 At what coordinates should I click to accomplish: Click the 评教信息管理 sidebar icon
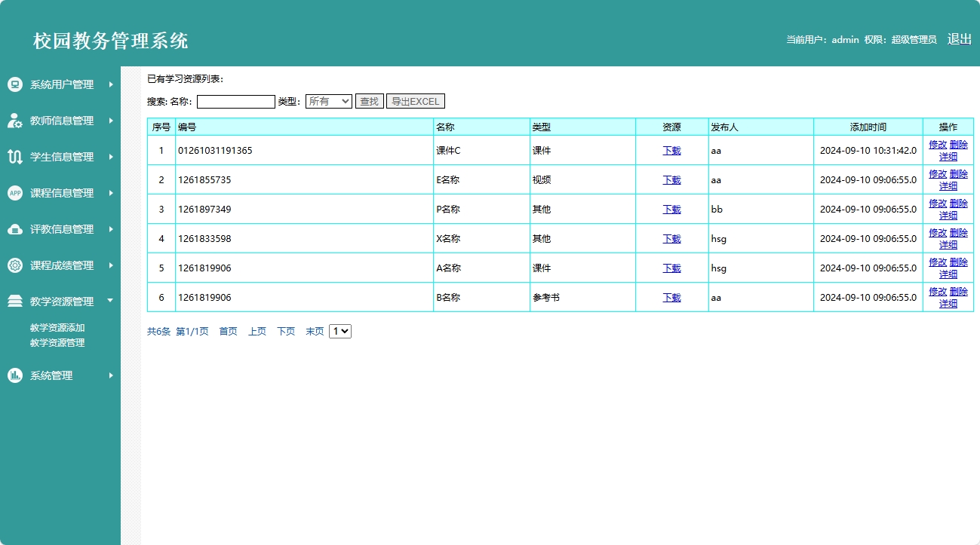point(14,229)
